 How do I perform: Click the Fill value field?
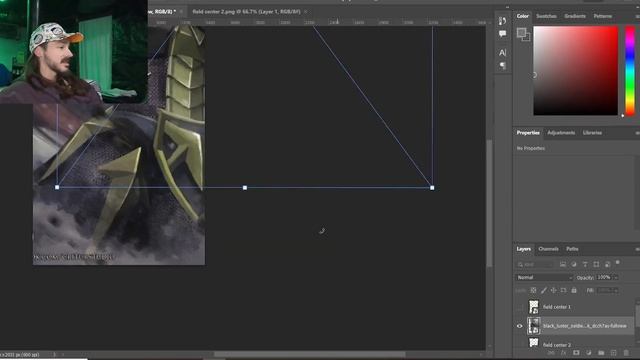tap(604, 290)
